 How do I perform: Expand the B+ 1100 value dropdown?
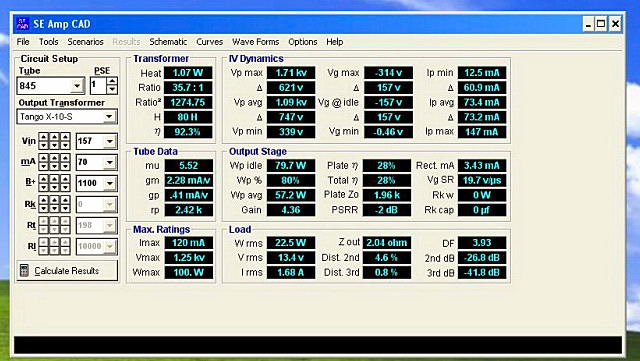tap(110, 183)
